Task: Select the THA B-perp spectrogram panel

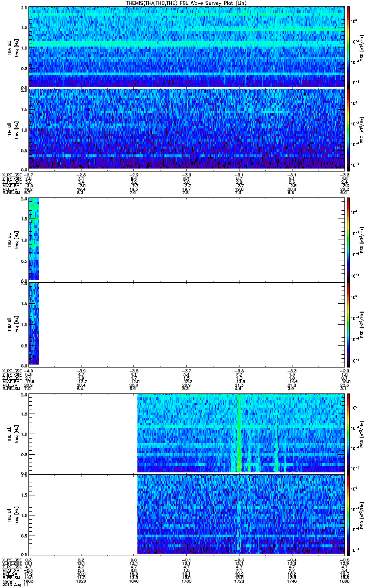Action: coord(186,47)
